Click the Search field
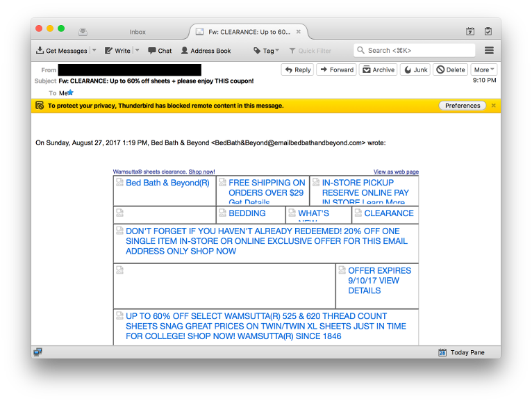The height and width of the screenshot is (403, 532). pyautogui.click(x=414, y=50)
